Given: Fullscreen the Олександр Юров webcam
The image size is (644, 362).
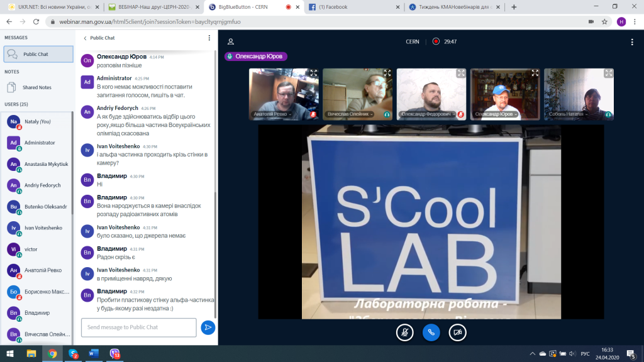Looking at the screenshot, I should coord(535,73).
